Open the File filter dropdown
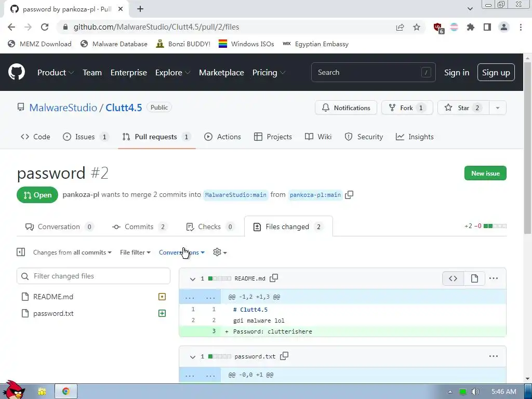 (x=135, y=252)
